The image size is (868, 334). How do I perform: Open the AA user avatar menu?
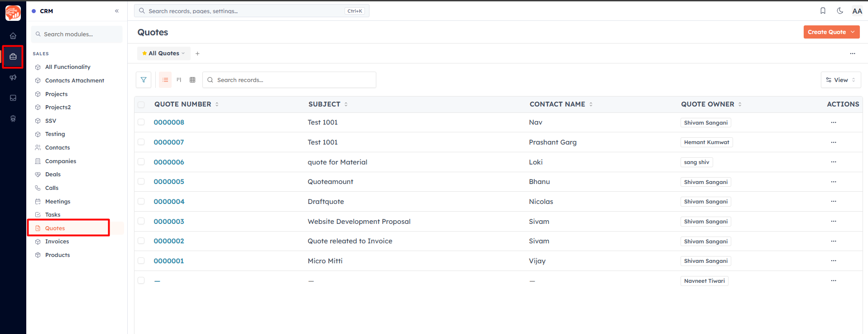(857, 11)
